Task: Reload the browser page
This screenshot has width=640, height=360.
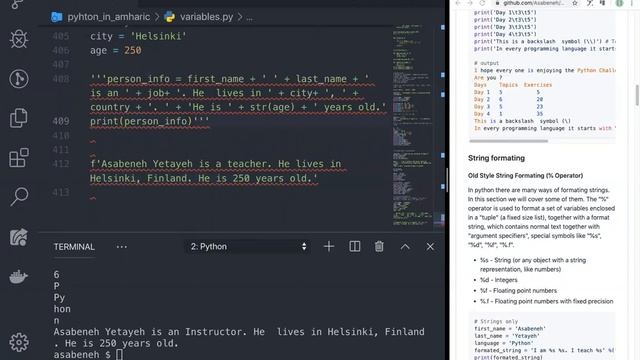Action: point(482,3)
